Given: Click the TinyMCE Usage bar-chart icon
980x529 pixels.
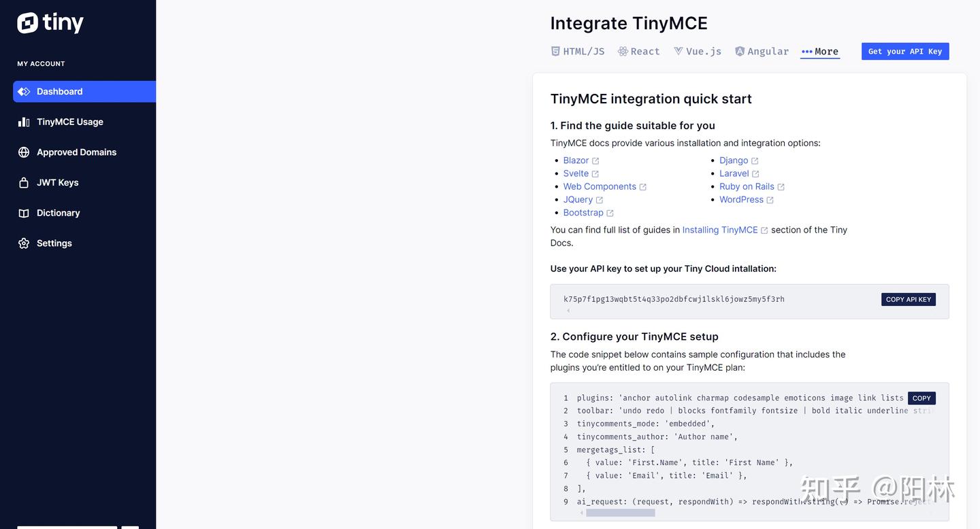Looking at the screenshot, I should [x=24, y=122].
